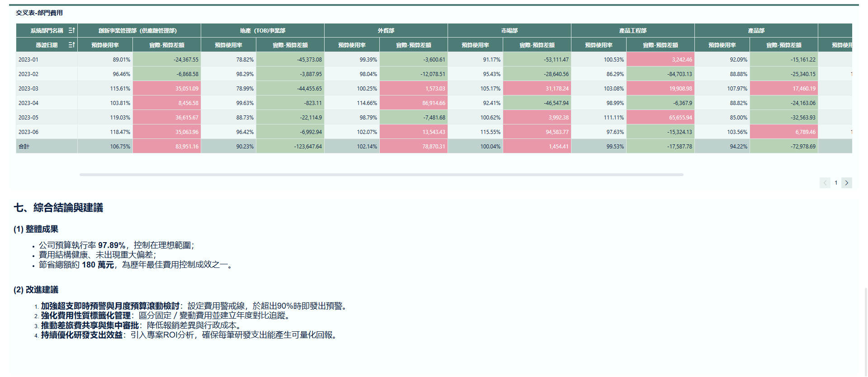The image size is (868, 377).
Task: Click the 產品部 department header
Action: point(756,31)
